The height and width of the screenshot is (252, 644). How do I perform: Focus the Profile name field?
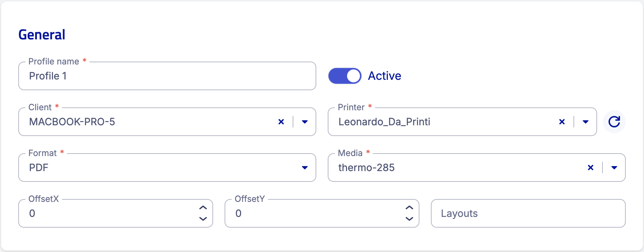[x=167, y=76]
